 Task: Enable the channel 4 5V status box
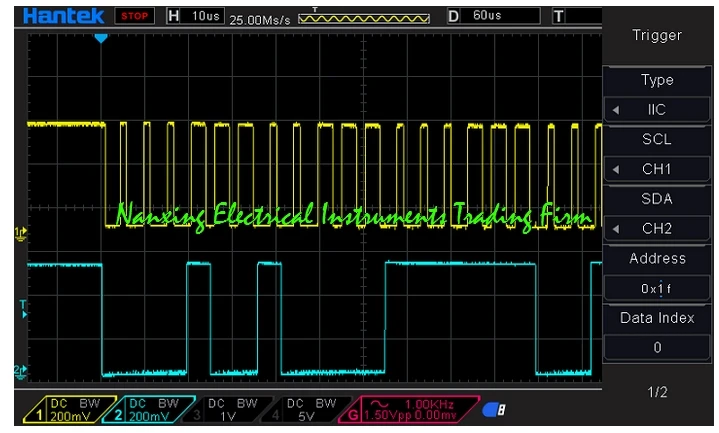(305, 410)
